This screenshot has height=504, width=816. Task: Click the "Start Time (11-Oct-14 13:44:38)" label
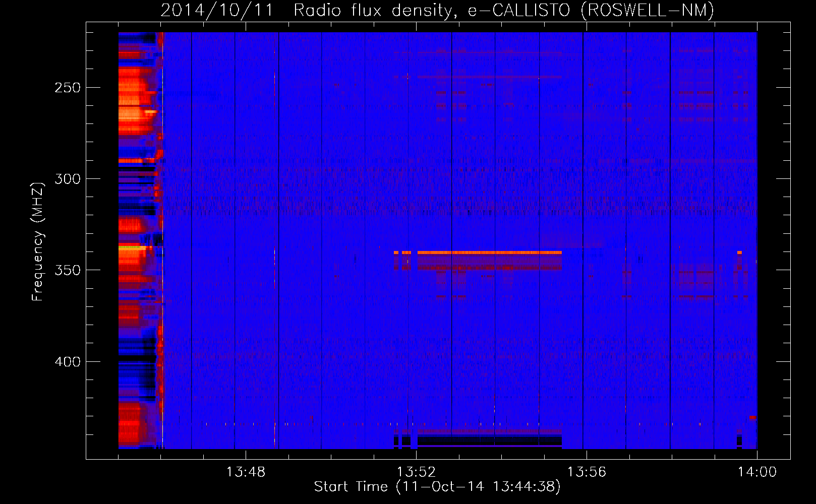coord(437,487)
